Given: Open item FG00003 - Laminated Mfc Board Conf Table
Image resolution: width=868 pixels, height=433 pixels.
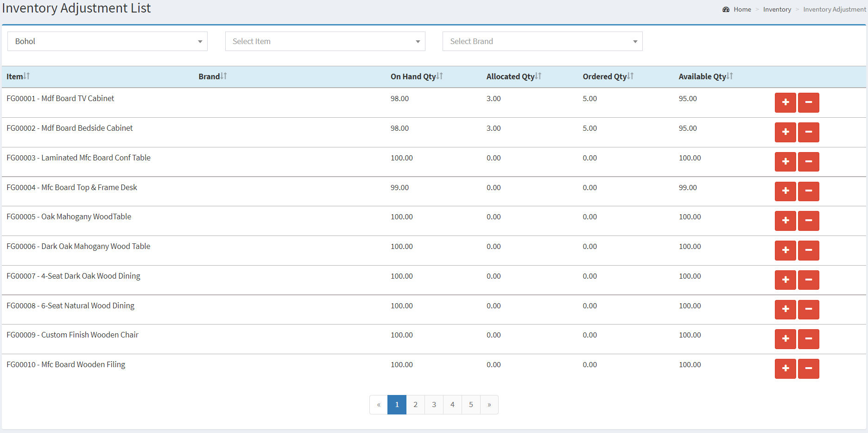Looking at the screenshot, I should pos(78,158).
